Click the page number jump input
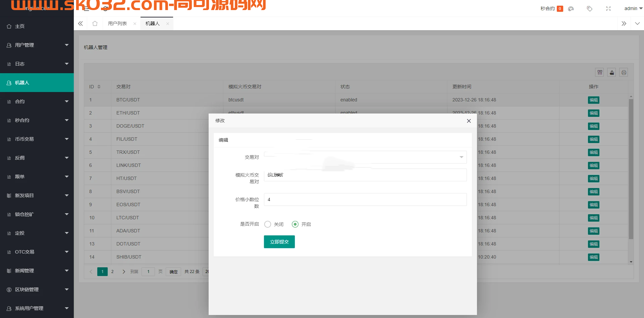Image resolution: width=644 pixels, height=318 pixels. (148, 272)
